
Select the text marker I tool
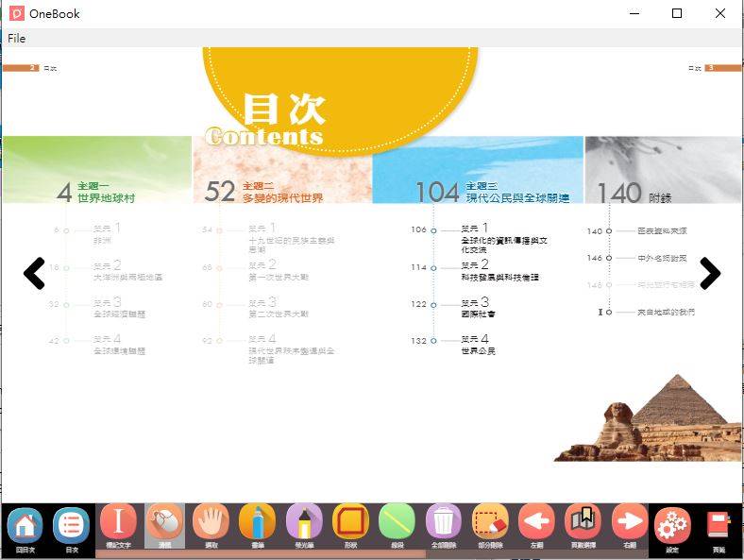tap(118, 521)
